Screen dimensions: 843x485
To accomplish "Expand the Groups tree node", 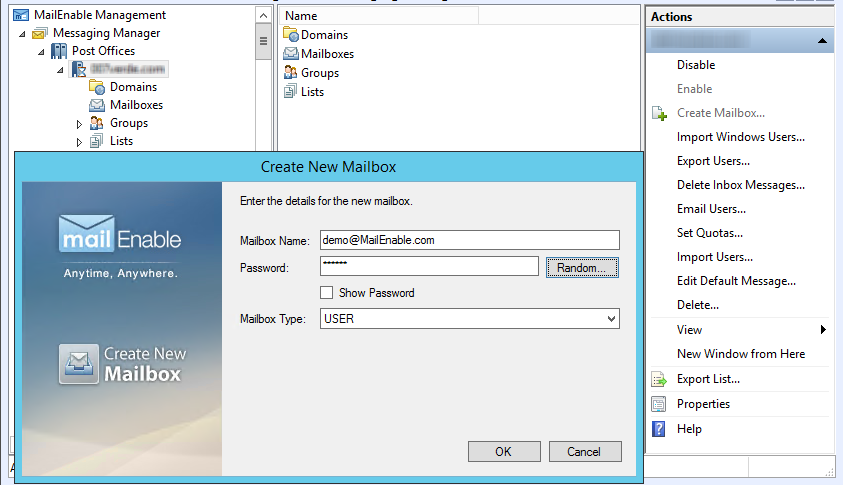I will click(80, 124).
